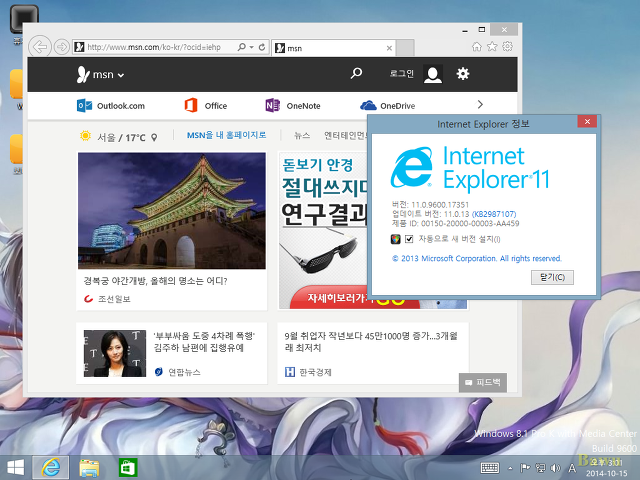Viewport: 640px width, 480px height.
Task: Click the shield icon beside the checkbox
Action: coord(396,239)
